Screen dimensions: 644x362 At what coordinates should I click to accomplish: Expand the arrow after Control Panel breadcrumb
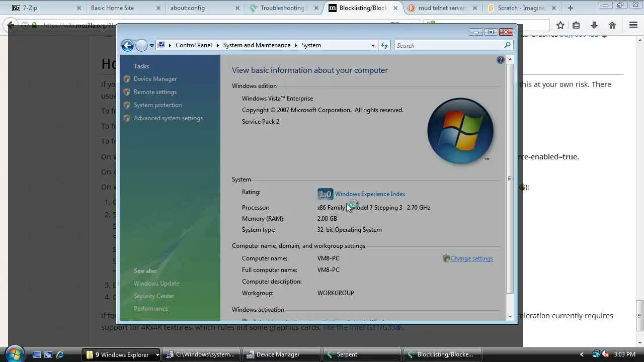click(218, 45)
